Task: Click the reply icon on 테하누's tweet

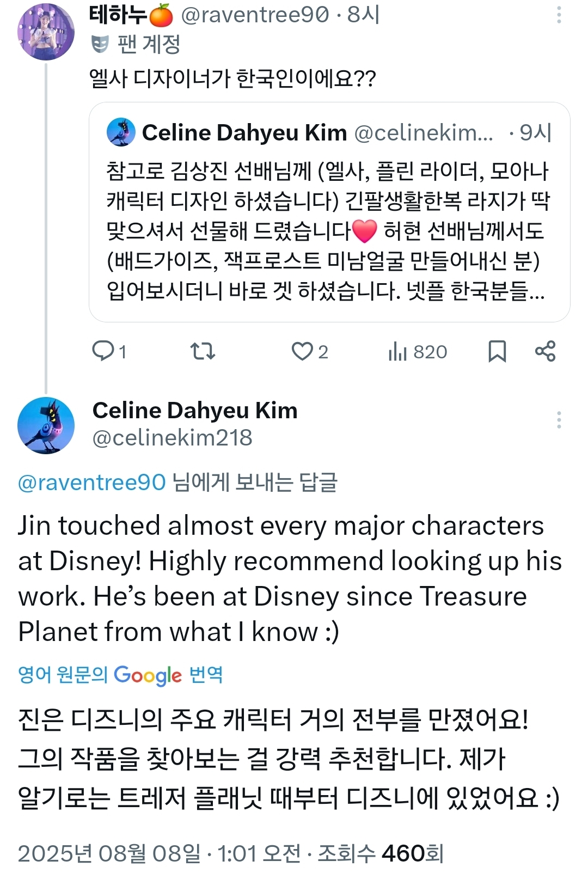Action: pos(103,351)
